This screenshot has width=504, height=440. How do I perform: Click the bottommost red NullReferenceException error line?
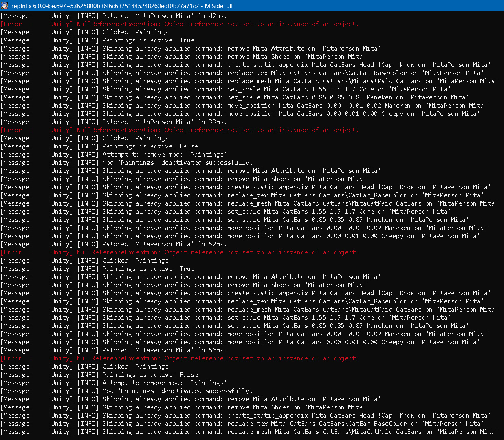218,358
